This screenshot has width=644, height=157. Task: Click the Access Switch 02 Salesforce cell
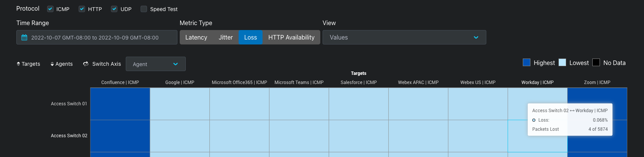pos(359,136)
